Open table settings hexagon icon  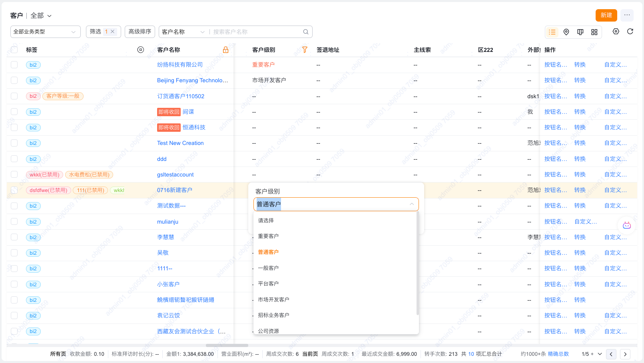[x=616, y=32]
